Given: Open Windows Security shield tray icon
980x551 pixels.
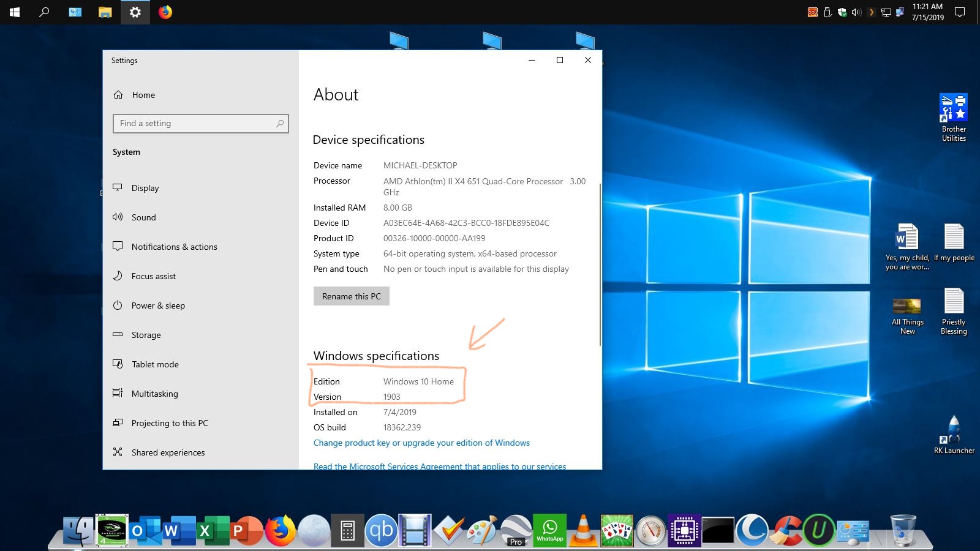Looking at the screenshot, I should [842, 12].
